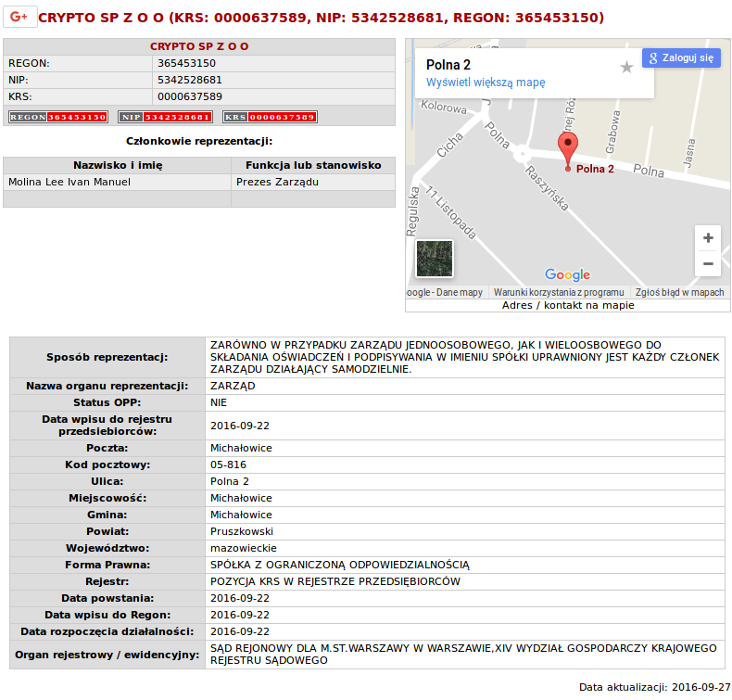Click the Raszyńska street label on map
The height and width of the screenshot is (700, 732).
coord(547,188)
